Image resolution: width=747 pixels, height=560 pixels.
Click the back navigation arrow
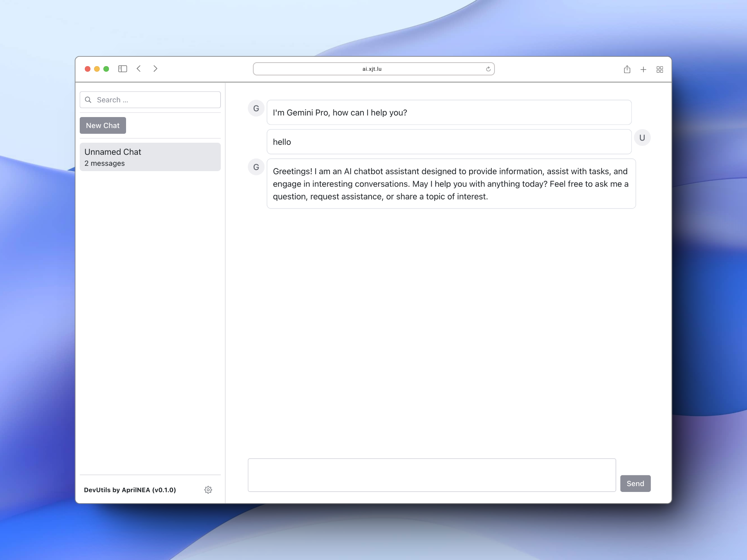[x=139, y=69]
